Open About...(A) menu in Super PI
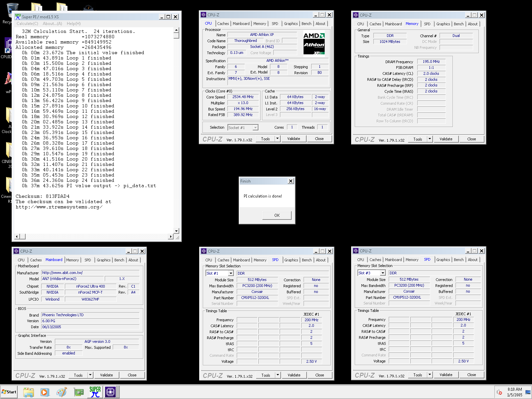The image size is (532, 399). (52, 24)
